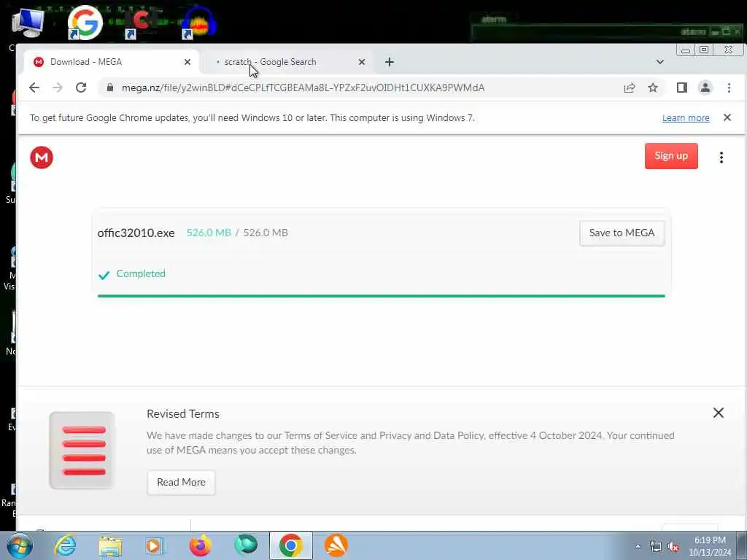Open Windows Explorer from taskbar
Screen dimensions: 747x560
(x=111, y=545)
